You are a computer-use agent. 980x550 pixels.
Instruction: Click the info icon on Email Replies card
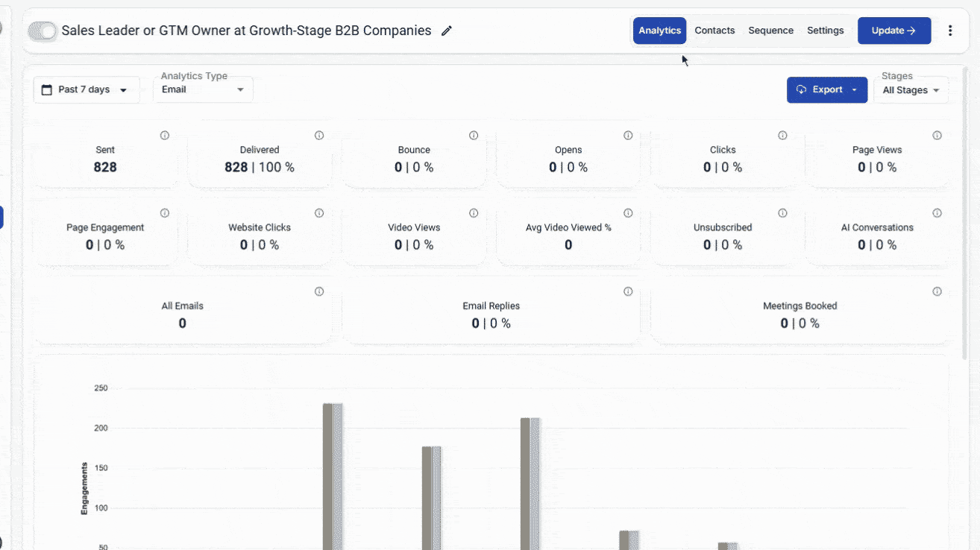(628, 291)
